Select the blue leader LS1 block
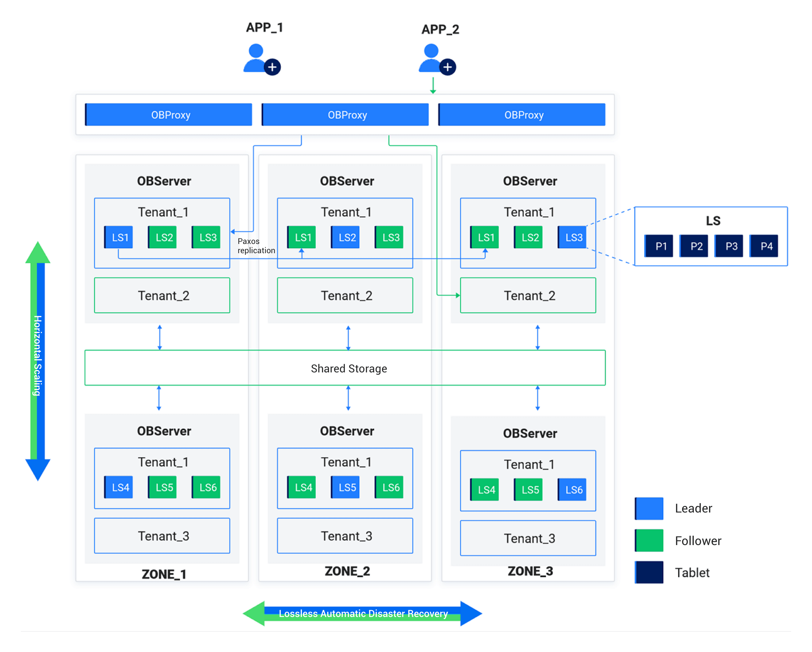 (119, 237)
